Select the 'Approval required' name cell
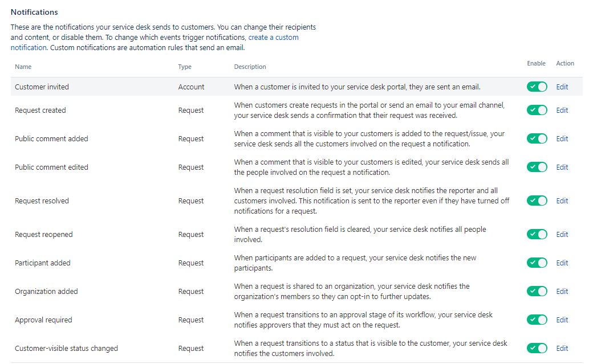593x364 pixels. click(43, 320)
